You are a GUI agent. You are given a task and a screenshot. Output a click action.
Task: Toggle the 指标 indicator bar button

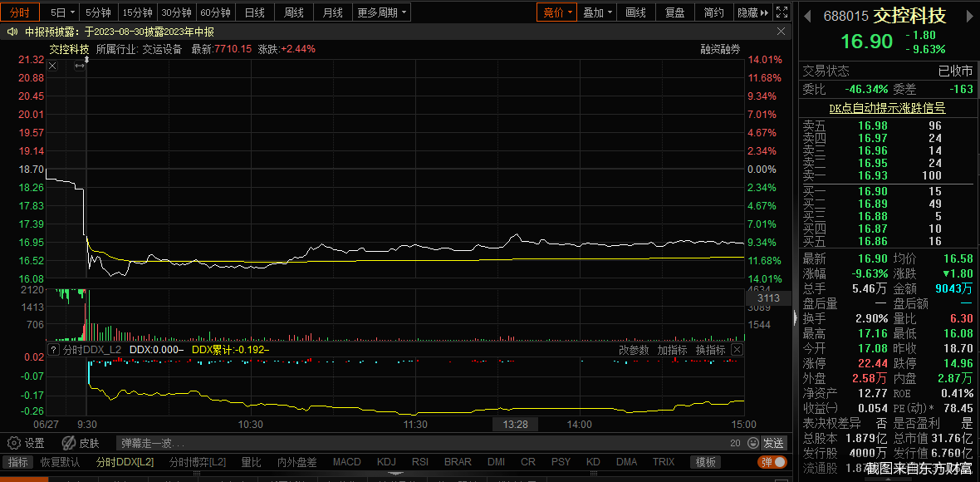[x=17, y=462]
